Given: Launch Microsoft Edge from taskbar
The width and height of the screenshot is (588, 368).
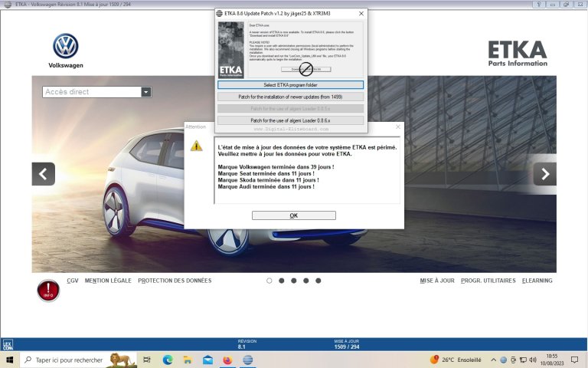Looking at the screenshot, I should [168, 360].
